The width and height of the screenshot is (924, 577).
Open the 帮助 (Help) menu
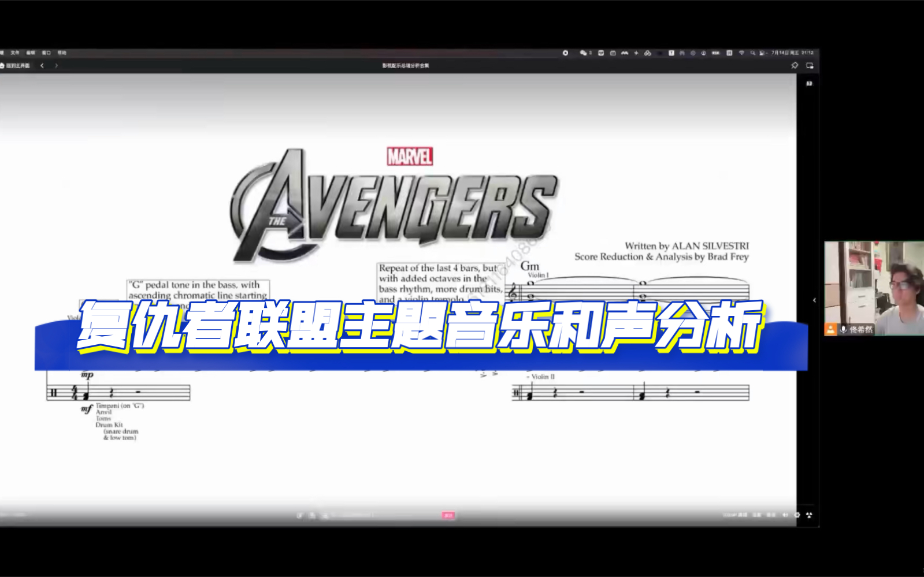(x=62, y=53)
